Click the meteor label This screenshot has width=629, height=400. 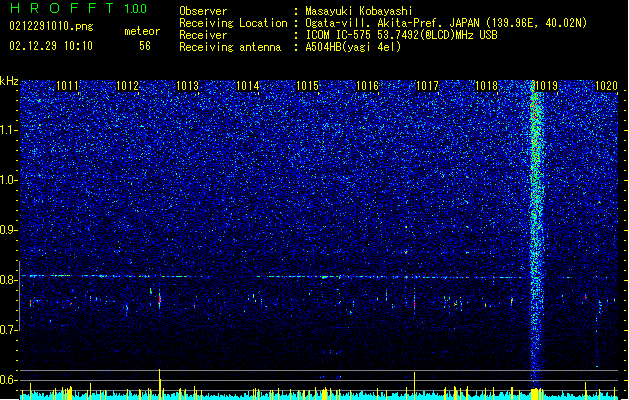coord(142,31)
